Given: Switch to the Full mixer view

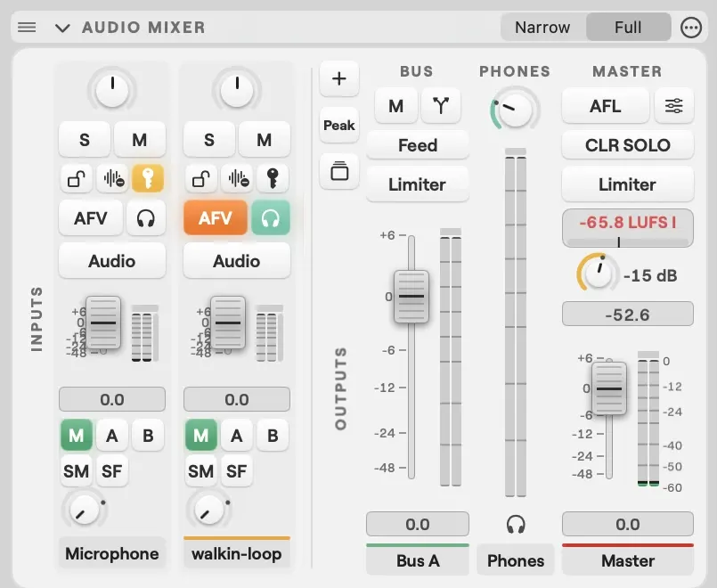Looking at the screenshot, I should 628,28.
